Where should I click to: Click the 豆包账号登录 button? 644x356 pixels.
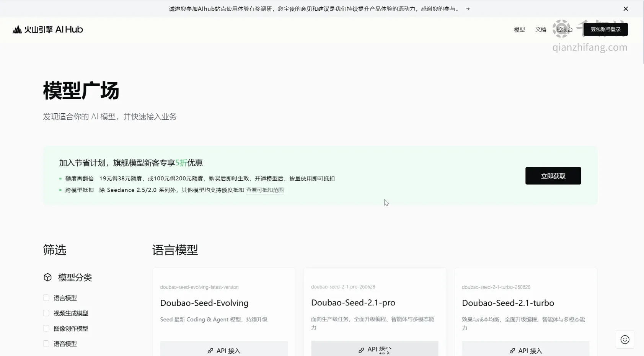point(605,29)
